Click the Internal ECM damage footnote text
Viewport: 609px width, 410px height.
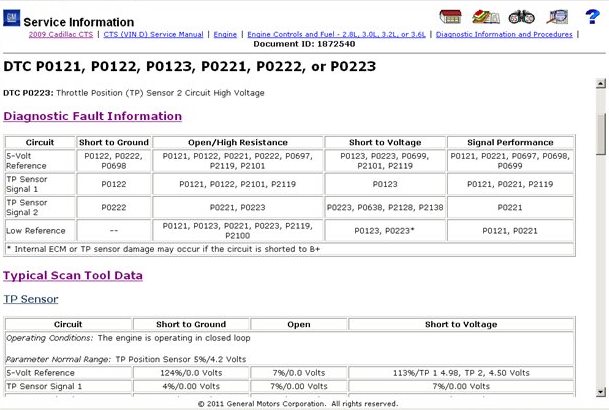[x=163, y=249]
